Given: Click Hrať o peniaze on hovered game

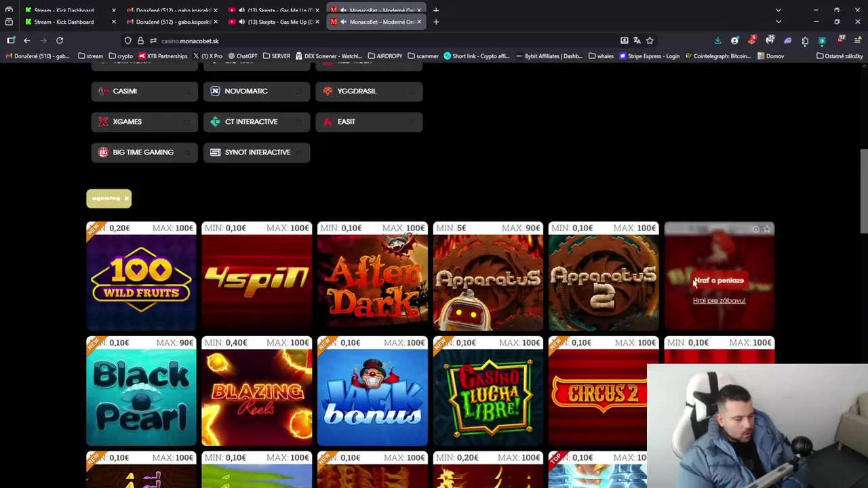Looking at the screenshot, I should point(719,281).
